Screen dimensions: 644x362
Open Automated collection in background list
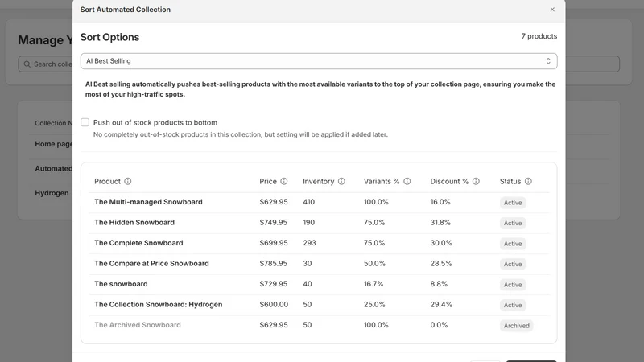click(x=53, y=169)
